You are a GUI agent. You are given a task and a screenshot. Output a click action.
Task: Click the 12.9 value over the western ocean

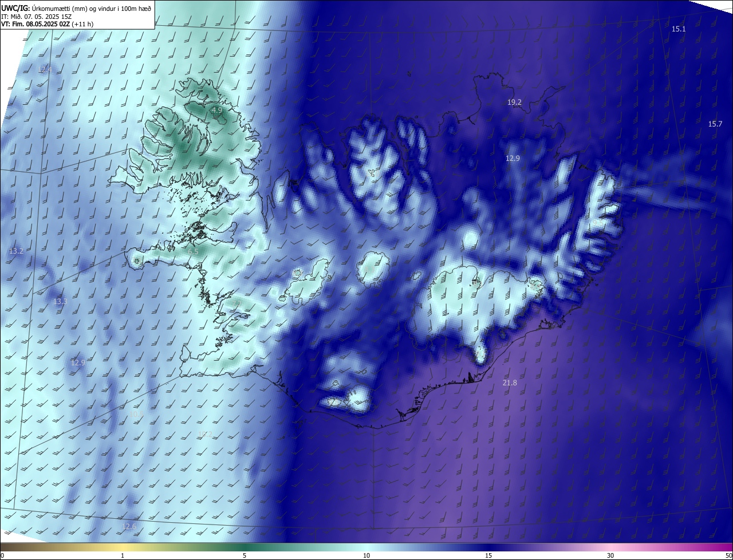point(78,362)
